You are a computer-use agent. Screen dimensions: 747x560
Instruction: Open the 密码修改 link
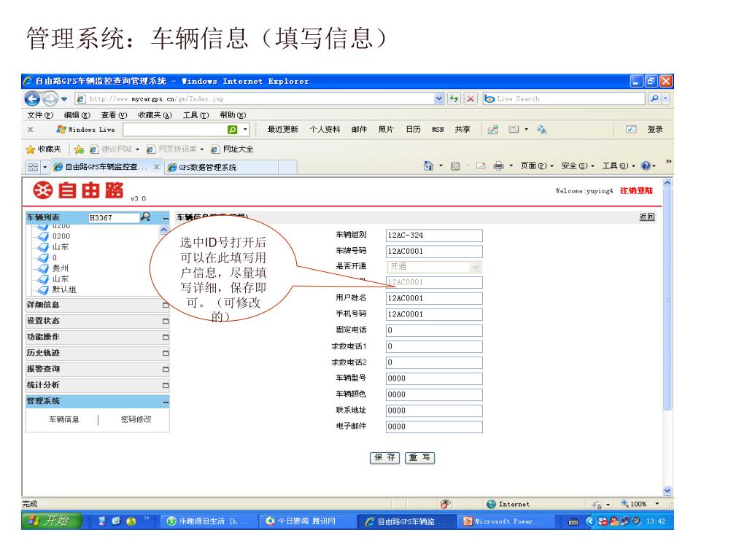point(136,419)
